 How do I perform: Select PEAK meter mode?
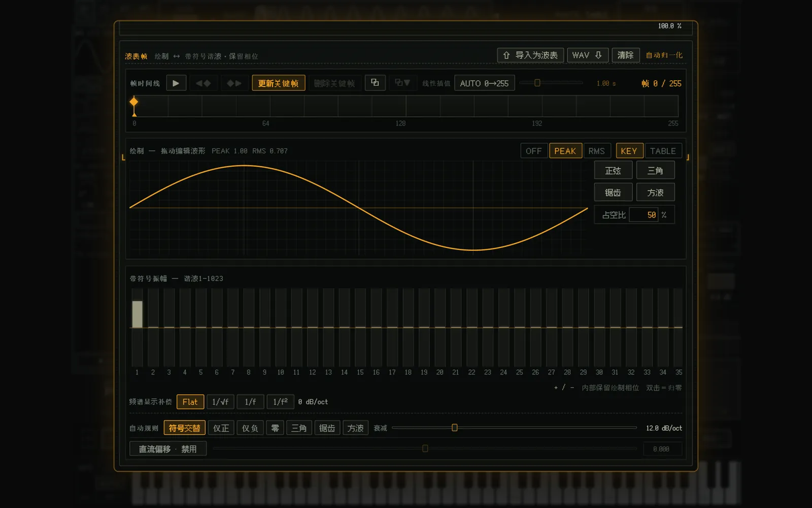565,151
